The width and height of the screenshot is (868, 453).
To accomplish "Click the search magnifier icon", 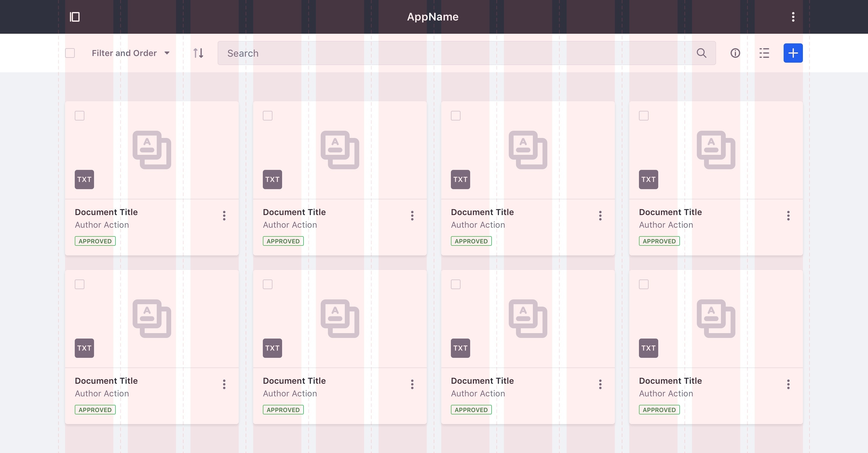I will [701, 53].
